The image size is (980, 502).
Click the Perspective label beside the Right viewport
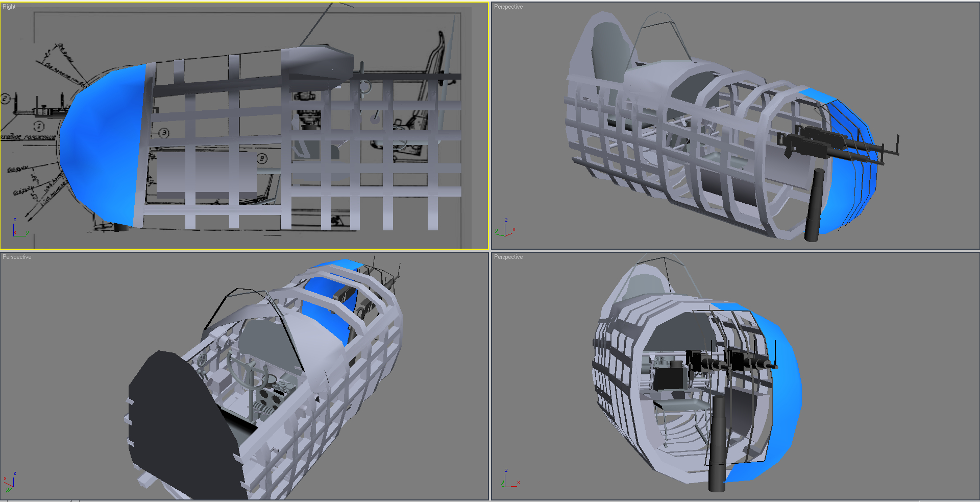pyautogui.click(x=508, y=7)
